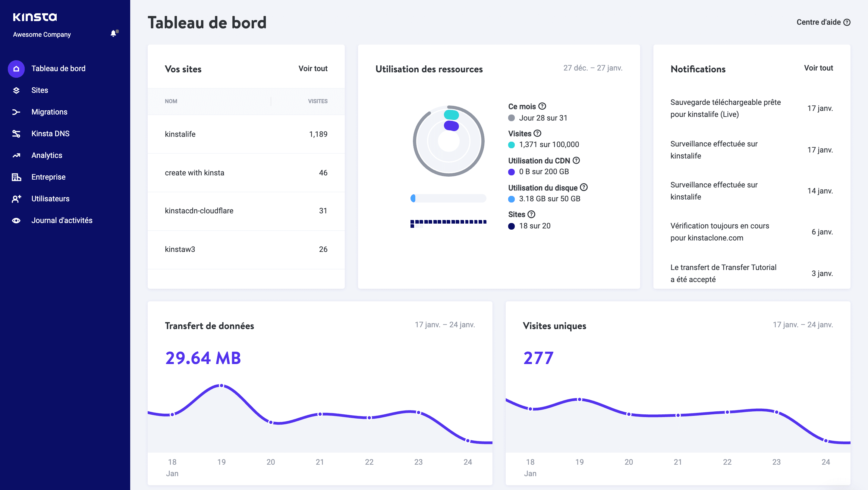Screen dimensions: 868x490
Task: Click the Sites navigation icon
Action: point(16,90)
